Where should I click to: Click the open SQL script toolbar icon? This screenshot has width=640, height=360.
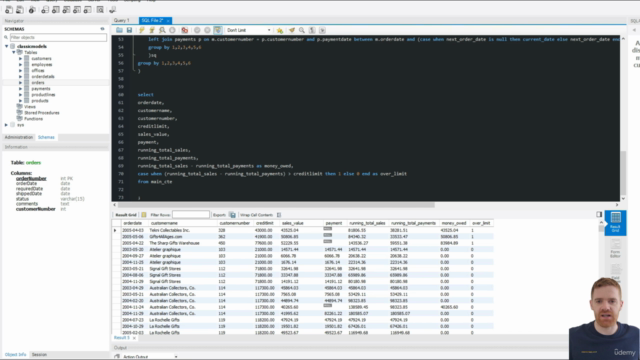19,10
